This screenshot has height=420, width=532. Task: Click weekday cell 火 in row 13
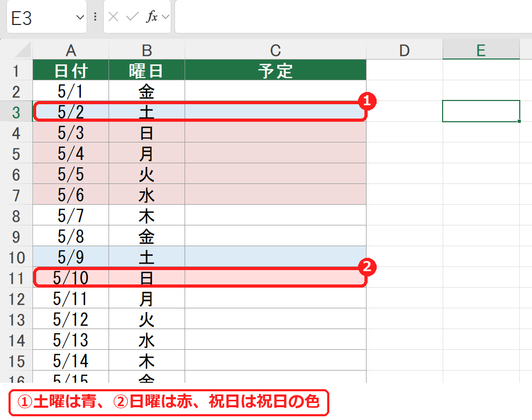point(147,320)
